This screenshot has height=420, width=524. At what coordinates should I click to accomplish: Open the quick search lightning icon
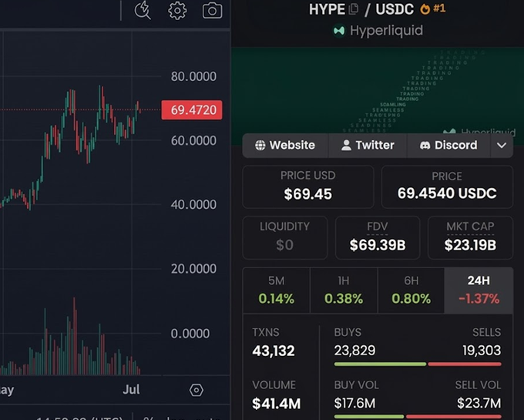coord(143,10)
